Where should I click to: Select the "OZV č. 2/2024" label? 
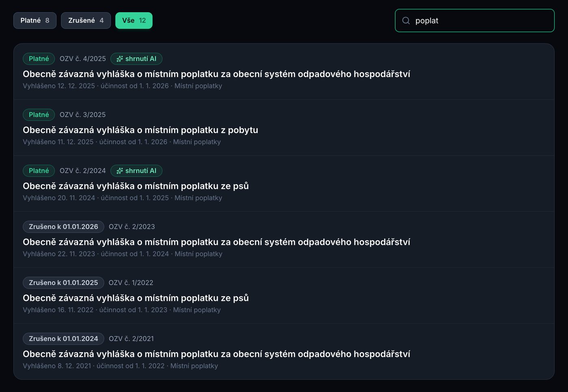(83, 171)
